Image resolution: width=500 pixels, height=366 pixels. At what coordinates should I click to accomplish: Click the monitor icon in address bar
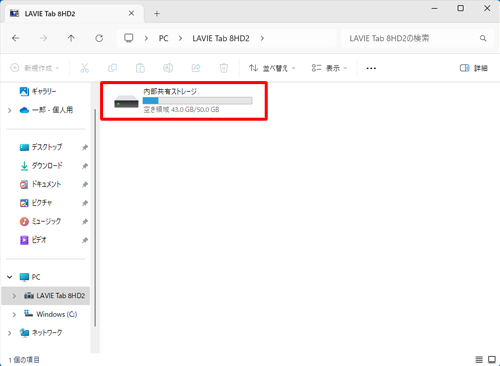tap(129, 38)
